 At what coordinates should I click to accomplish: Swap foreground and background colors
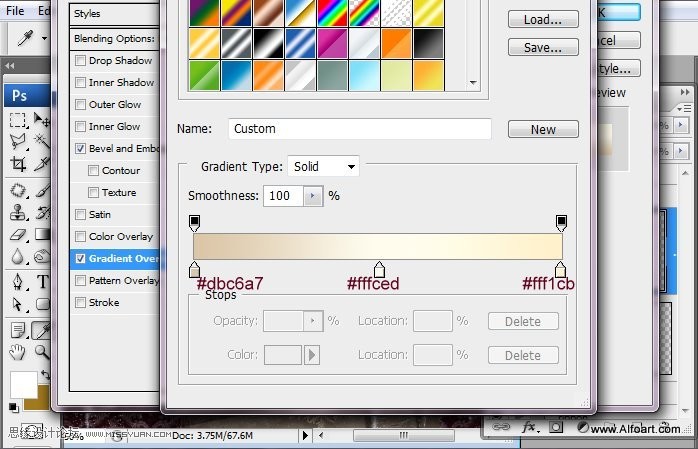click(45, 375)
